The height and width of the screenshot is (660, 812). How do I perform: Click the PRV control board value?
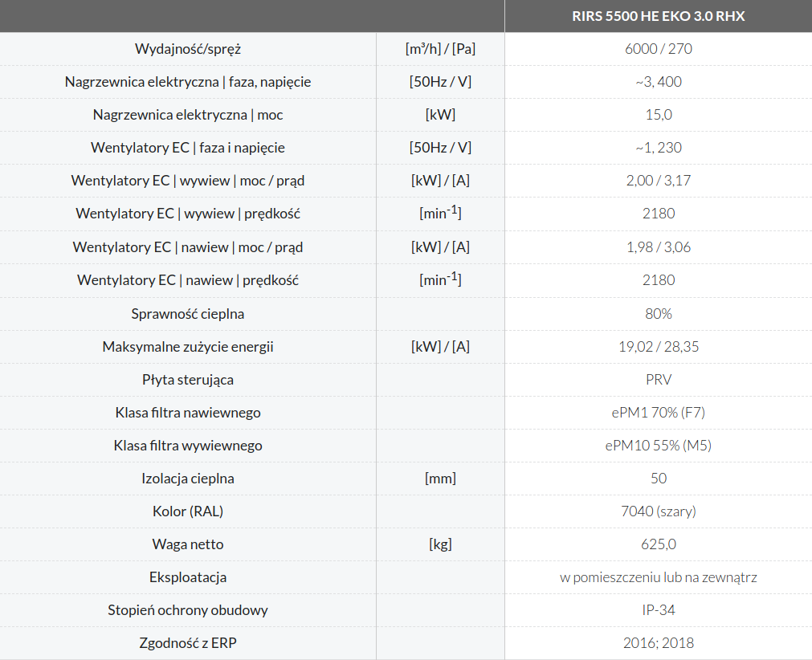[658, 380]
